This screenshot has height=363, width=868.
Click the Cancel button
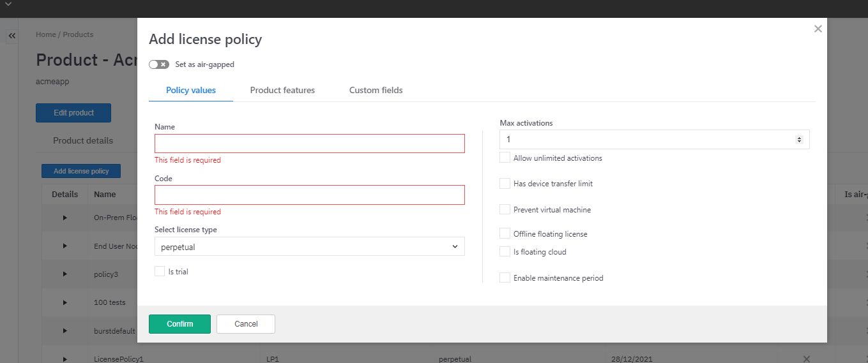pos(246,324)
